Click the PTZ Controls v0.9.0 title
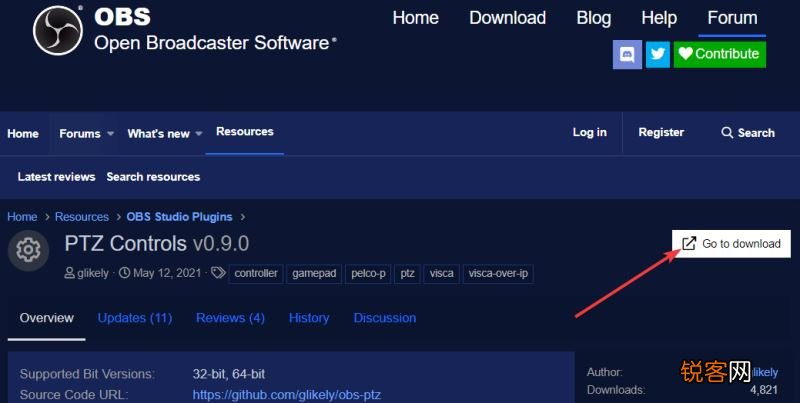The width and height of the screenshot is (800, 403). (x=157, y=244)
